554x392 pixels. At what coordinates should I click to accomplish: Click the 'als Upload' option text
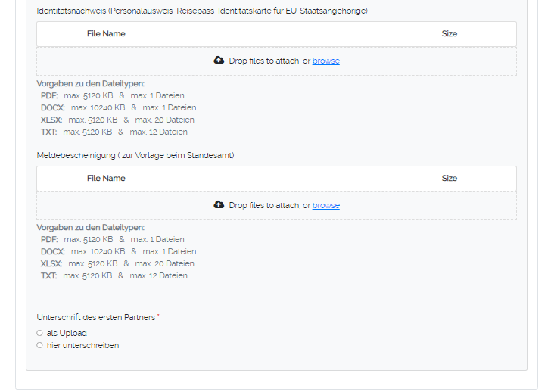click(67, 333)
